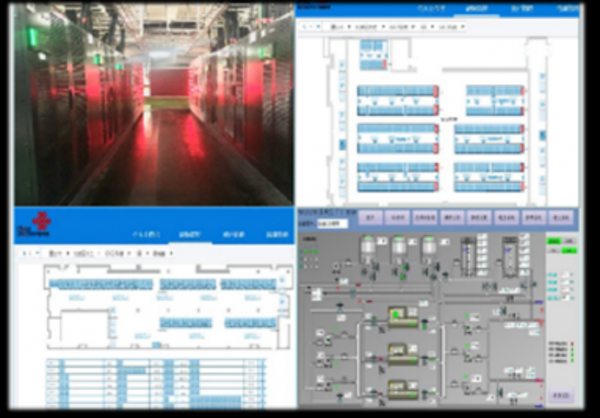
Task: Click the top chiller unit in SCADA diagram
Action: coord(402,319)
